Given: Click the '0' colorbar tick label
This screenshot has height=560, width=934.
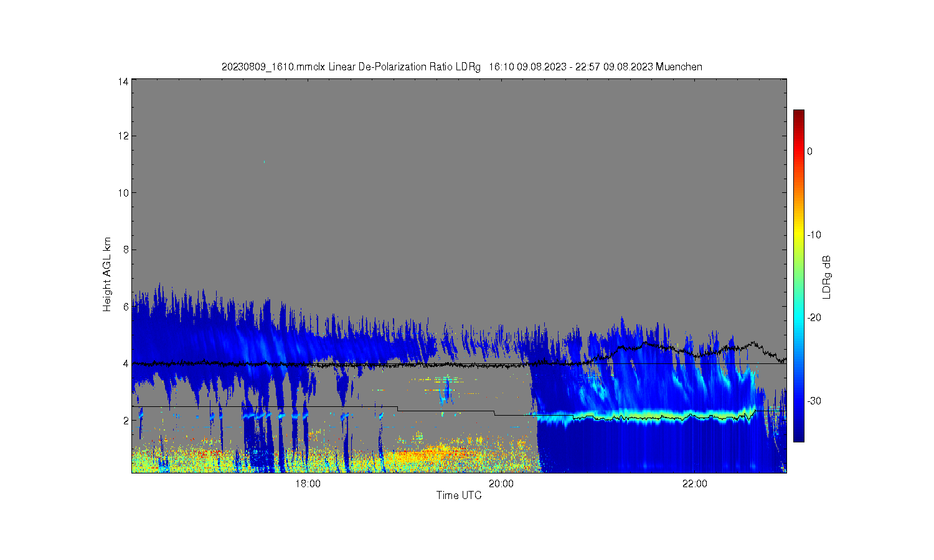Looking at the screenshot, I should (810, 151).
